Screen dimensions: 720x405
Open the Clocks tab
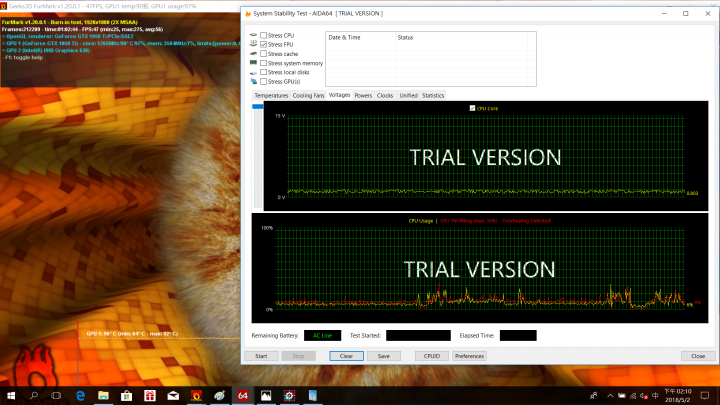(x=385, y=96)
